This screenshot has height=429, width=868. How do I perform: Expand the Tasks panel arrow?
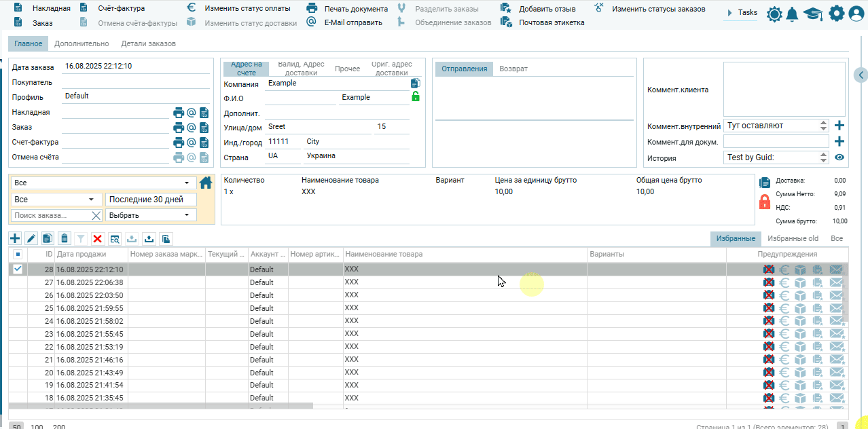tap(729, 13)
